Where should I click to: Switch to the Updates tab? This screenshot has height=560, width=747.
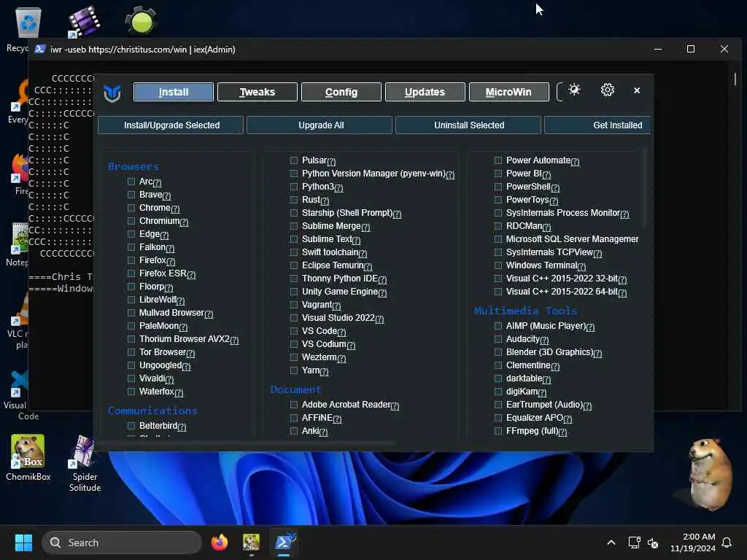(x=425, y=92)
